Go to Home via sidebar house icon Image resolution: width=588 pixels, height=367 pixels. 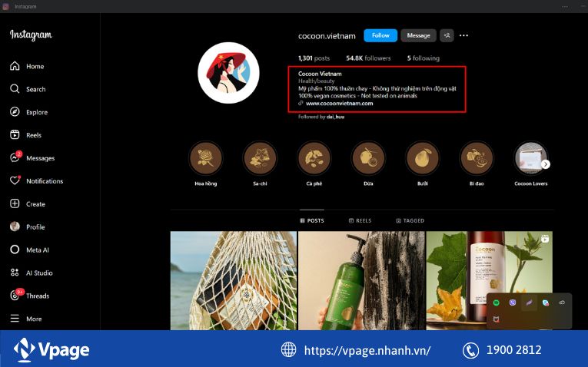(x=15, y=66)
